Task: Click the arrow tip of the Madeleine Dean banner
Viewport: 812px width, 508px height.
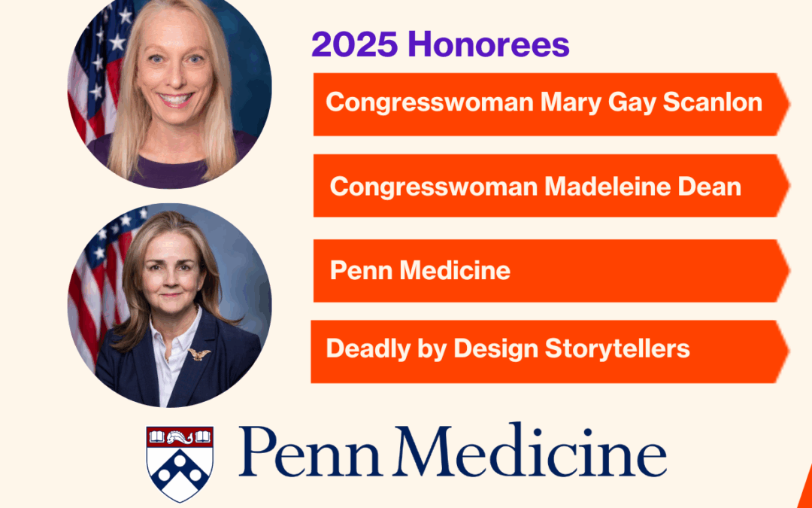Action: [x=783, y=186]
